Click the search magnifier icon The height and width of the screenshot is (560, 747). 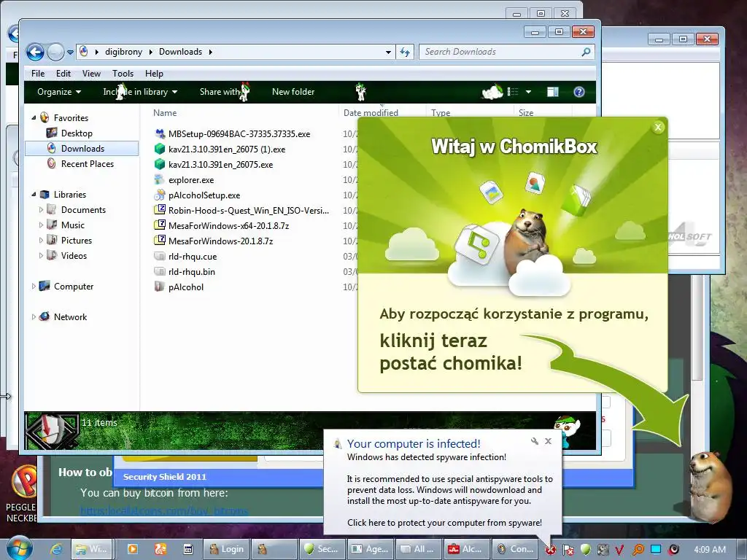pos(586,52)
